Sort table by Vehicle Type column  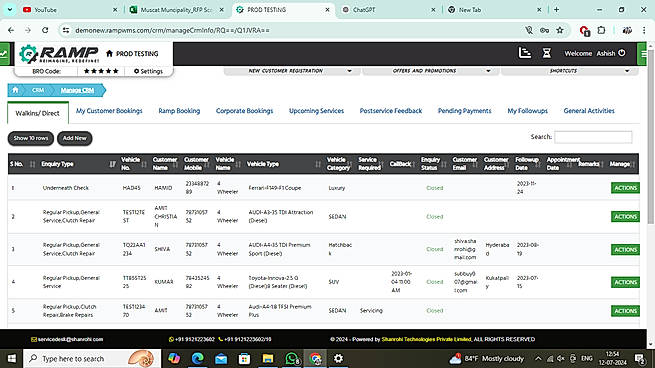(284, 164)
